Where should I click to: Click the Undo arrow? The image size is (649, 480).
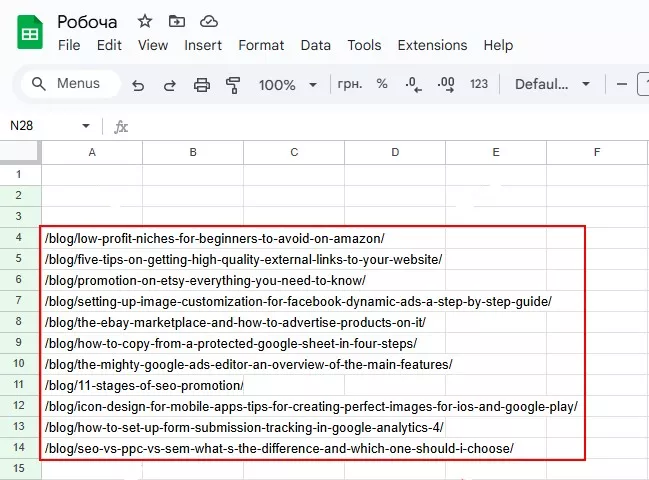[138, 85]
